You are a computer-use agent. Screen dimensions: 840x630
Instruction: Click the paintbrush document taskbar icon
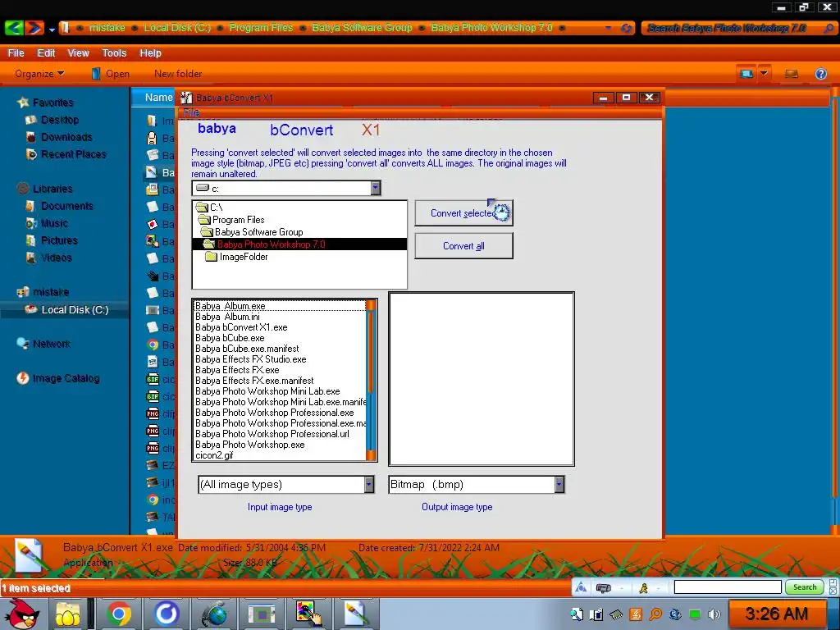(x=356, y=614)
